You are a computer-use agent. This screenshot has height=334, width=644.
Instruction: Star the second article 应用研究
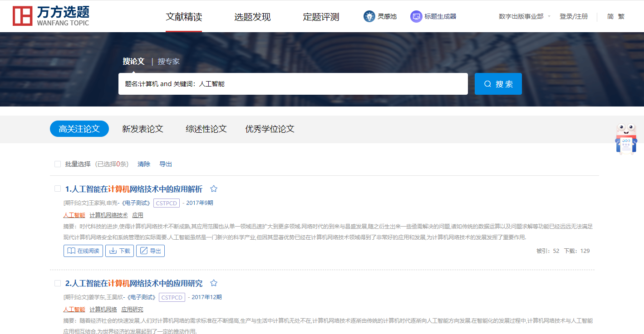[213, 283]
